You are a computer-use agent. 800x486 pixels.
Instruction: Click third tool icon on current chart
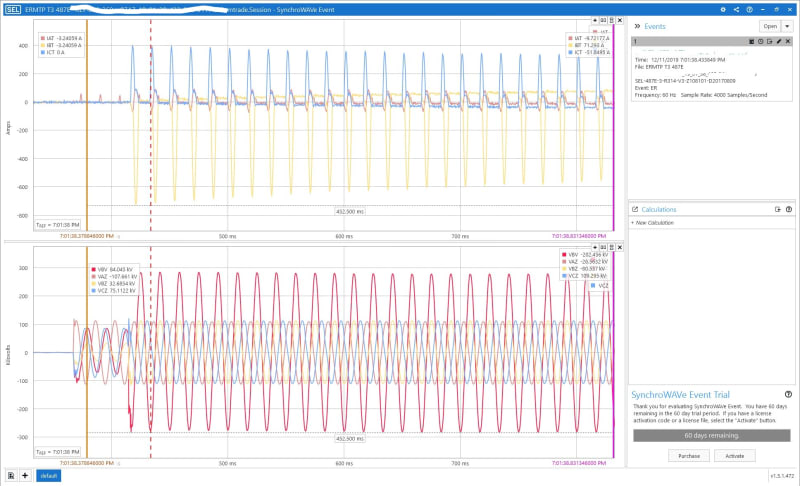pos(611,20)
